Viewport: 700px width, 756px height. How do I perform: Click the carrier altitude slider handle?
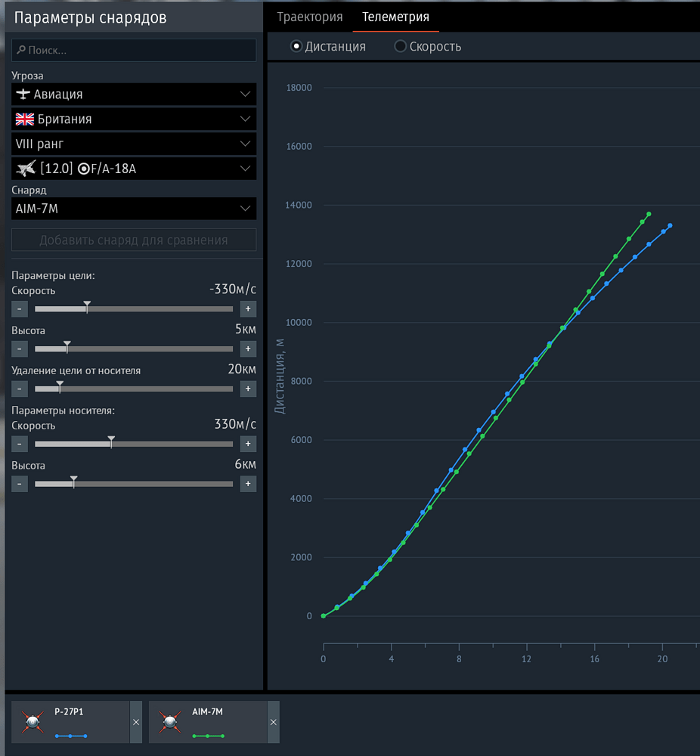(x=74, y=482)
